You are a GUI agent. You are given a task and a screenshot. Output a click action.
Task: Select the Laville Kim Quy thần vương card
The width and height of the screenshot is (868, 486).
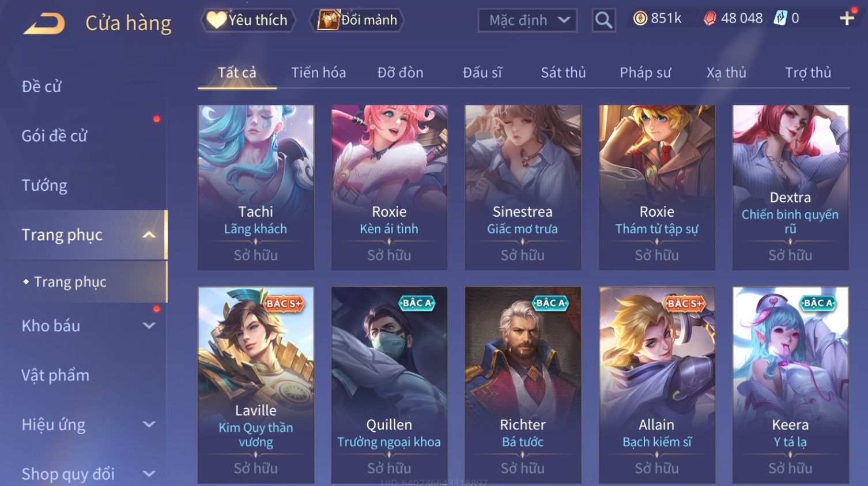(256, 385)
